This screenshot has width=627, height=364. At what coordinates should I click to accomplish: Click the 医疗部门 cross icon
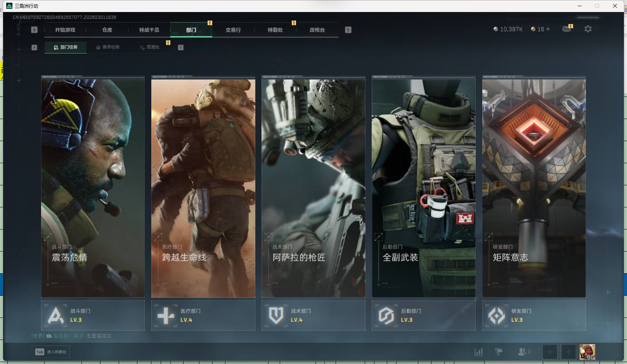[x=166, y=316]
